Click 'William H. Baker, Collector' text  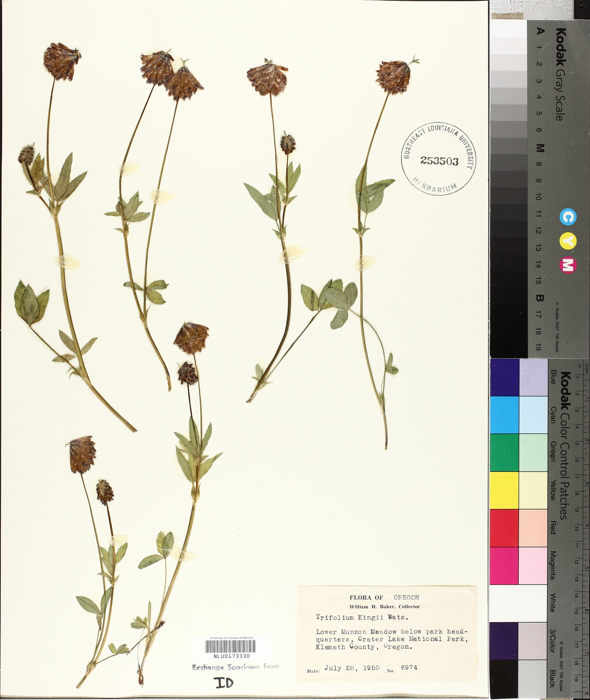384,606
